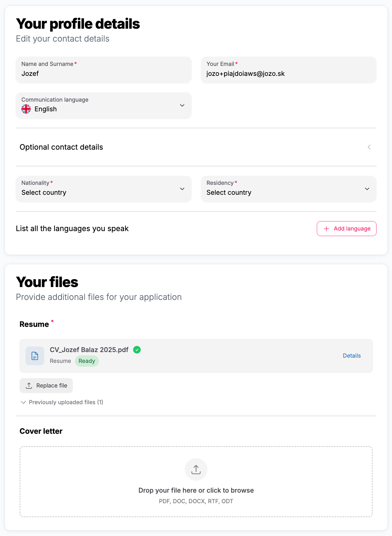
Task: Click the upload arrow icon in cover letter dropzone
Action: pyautogui.click(x=196, y=470)
